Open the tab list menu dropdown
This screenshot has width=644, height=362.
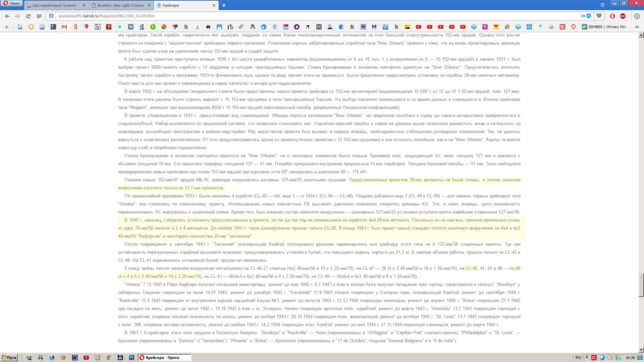[602, 5]
